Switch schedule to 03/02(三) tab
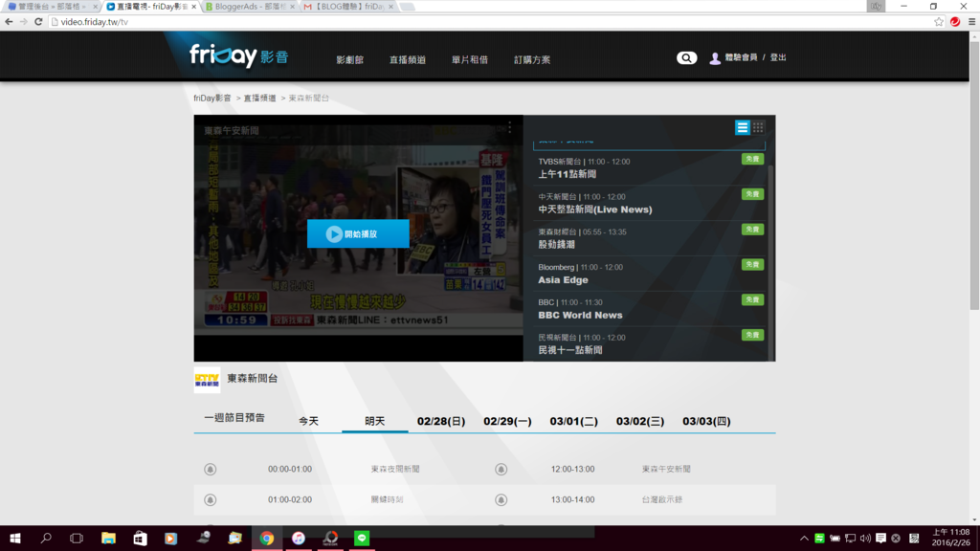The height and width of the screenshot is (551, 980). point(640,421)
